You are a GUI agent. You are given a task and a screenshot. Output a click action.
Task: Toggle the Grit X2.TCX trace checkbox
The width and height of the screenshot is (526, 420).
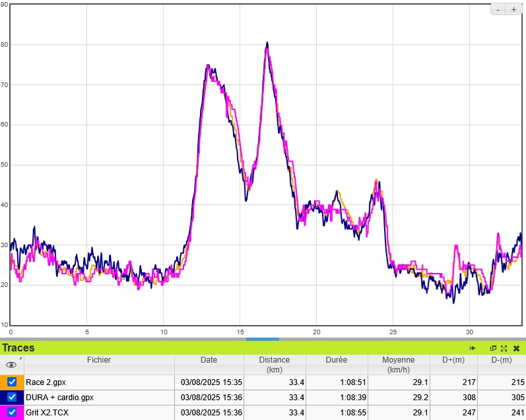(x=12, y=413)
